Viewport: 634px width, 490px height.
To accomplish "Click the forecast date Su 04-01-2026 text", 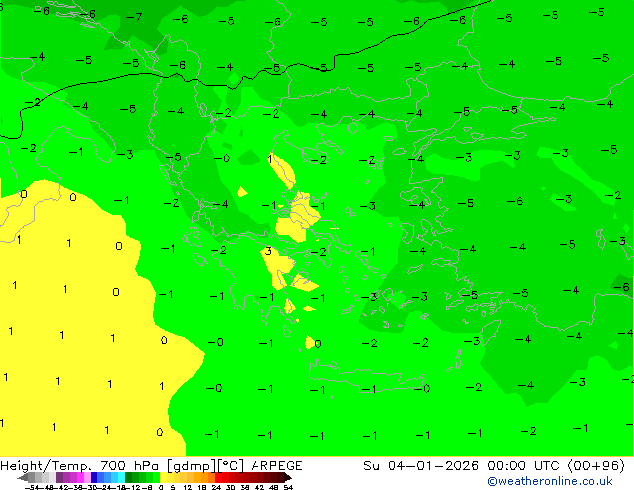I will [421, 466].
